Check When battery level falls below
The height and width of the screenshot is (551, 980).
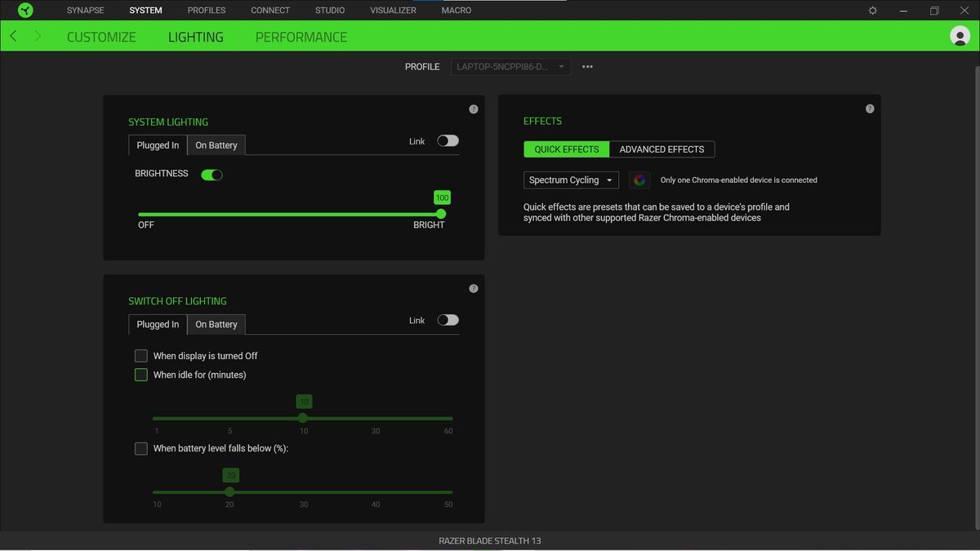[x=141, y=448]
